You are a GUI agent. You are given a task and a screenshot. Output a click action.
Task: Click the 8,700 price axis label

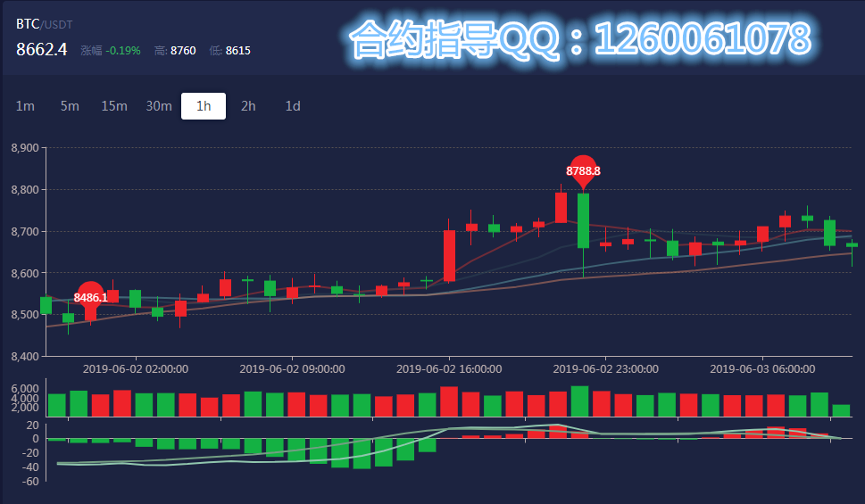tap(25, 232)
